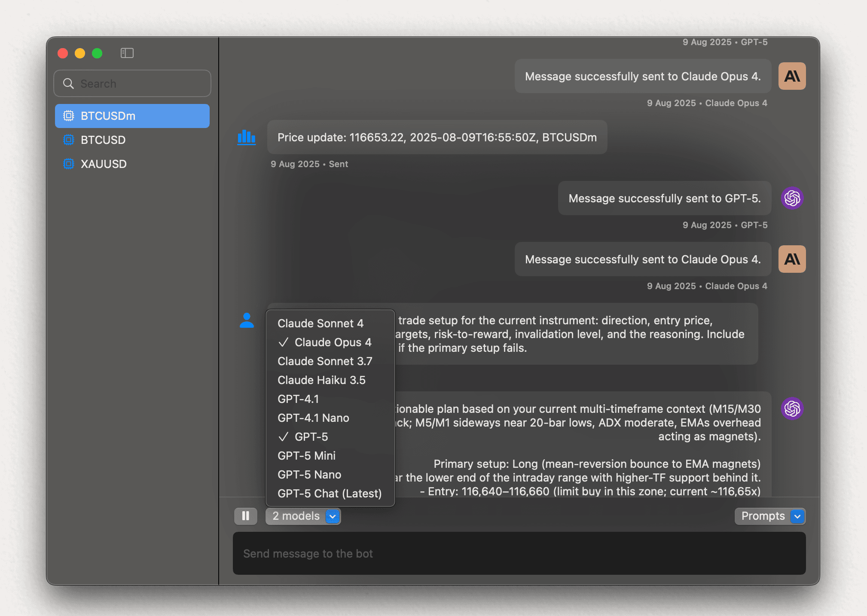Focus the 'Send message to the bot' field
This screenshot has width=867, height=616.
tap(519, 553)
